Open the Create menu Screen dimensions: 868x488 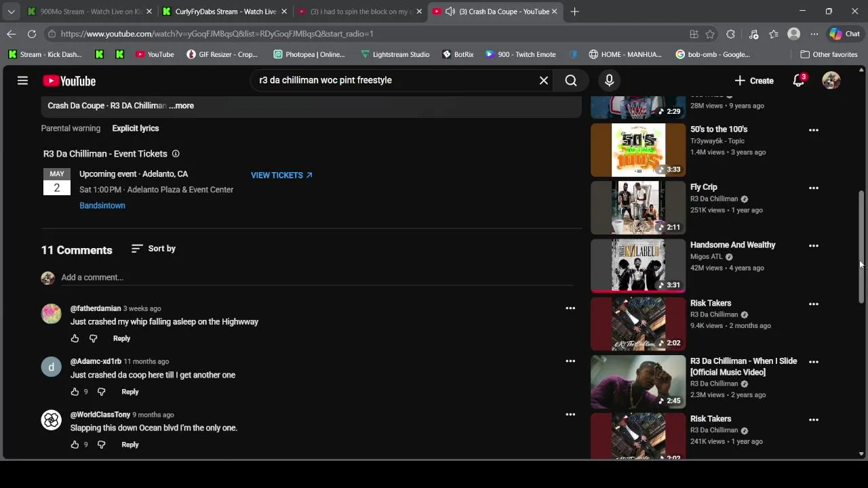tap(753, 81)
